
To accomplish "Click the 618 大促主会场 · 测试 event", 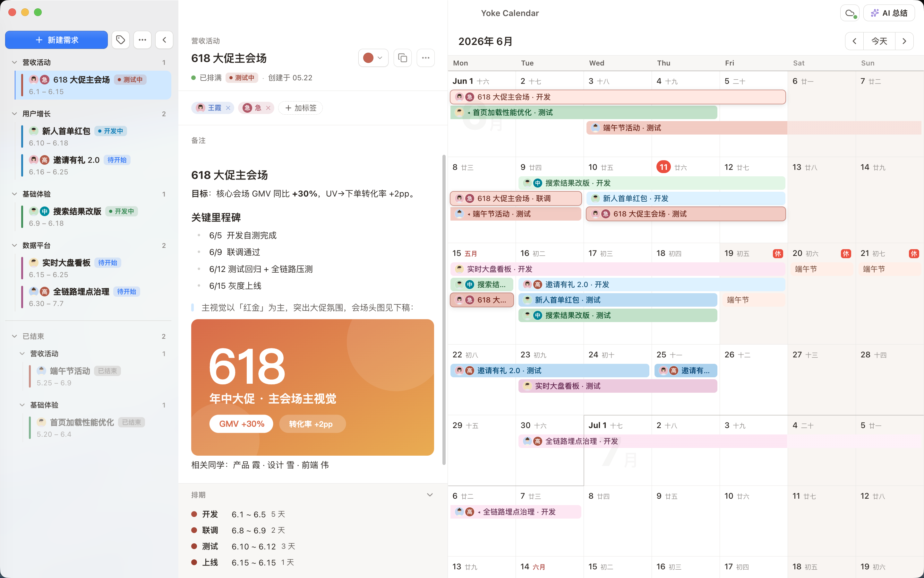I will tap(686, 214).
